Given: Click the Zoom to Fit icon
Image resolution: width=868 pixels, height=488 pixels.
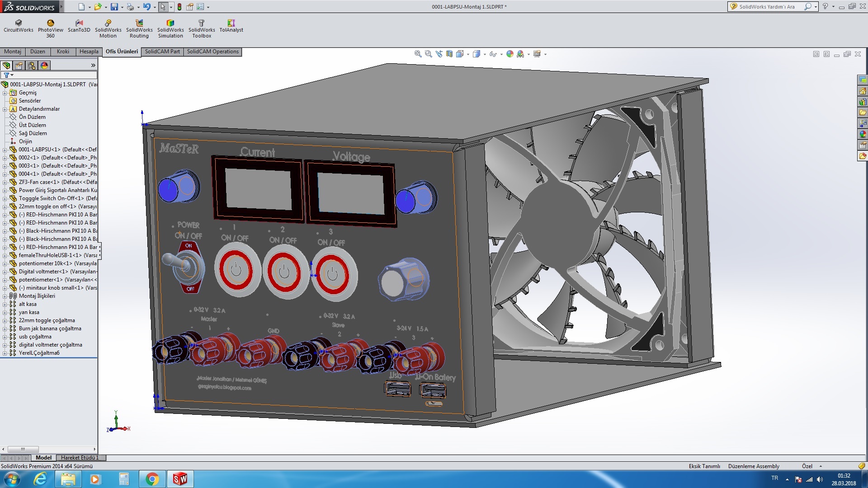Looking at the screenshot, I should 418,54.
